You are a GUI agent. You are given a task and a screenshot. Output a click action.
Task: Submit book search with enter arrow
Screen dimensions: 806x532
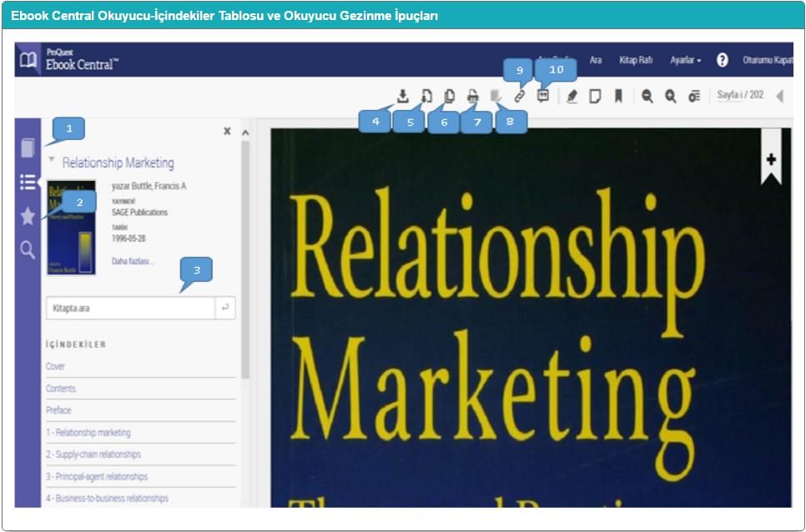pyautogui.click(x=225, y=308)
